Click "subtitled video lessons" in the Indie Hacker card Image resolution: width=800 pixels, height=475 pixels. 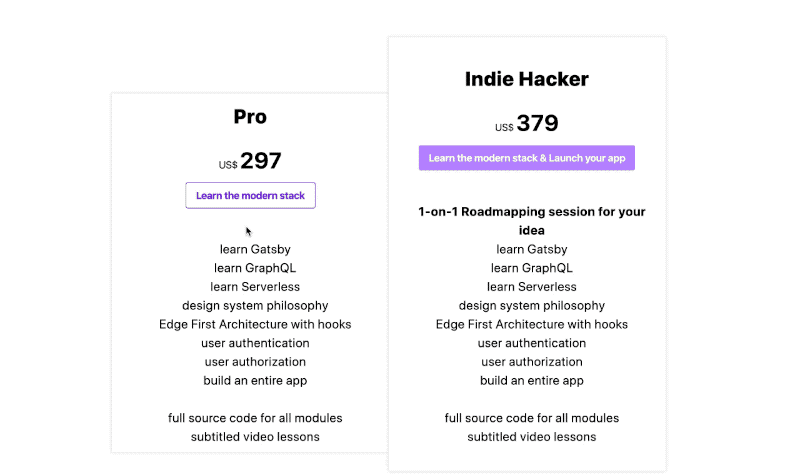point(532,437)
